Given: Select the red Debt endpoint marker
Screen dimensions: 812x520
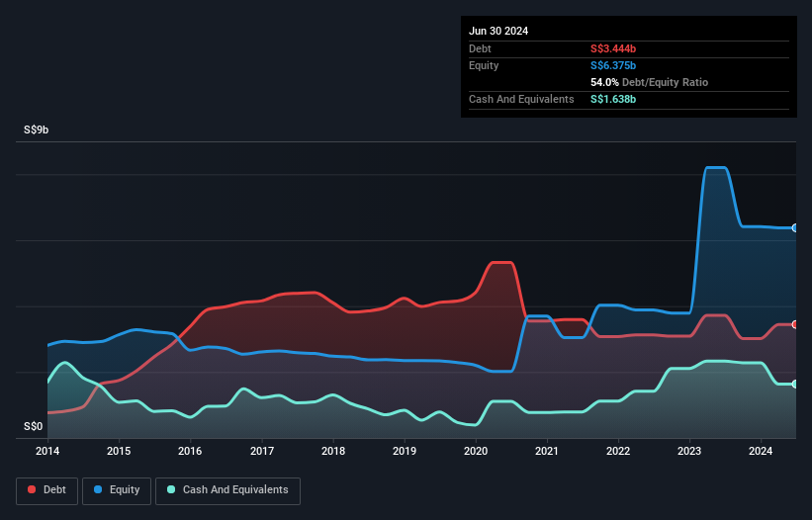Looking at the screenshot, I should click(795, 324).
